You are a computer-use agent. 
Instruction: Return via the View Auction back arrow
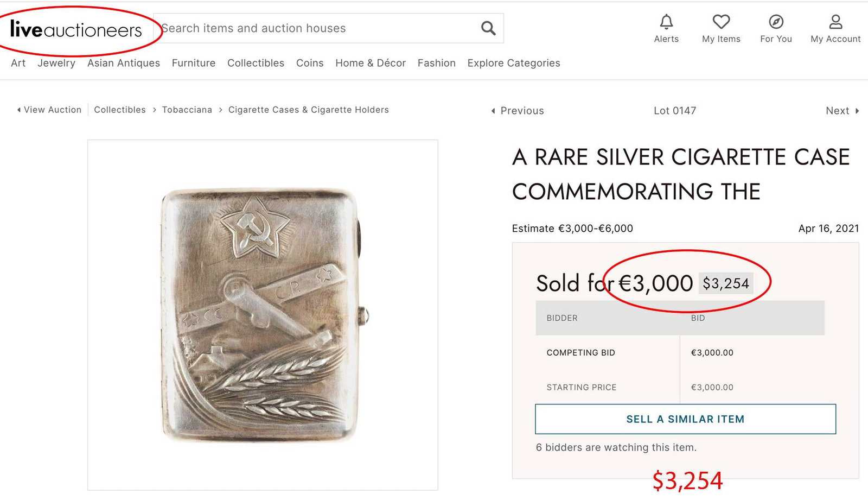(x=49, y=110)
